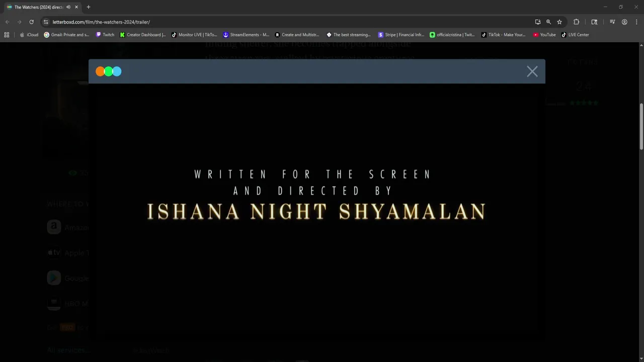This screenshot has height=362, width=644.
Task: Open the YouTube bookmark
Action: tap(544, 35)
